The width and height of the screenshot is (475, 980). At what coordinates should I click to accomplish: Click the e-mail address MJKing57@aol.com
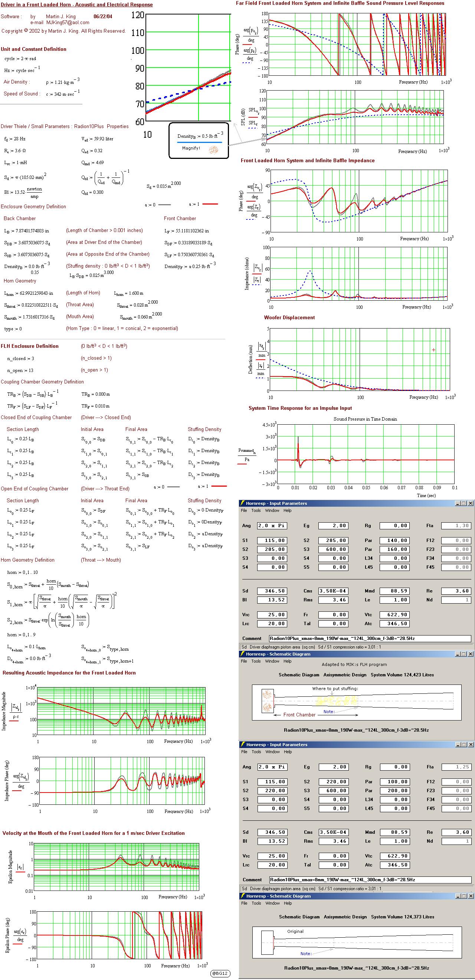[x=68, y=23]
